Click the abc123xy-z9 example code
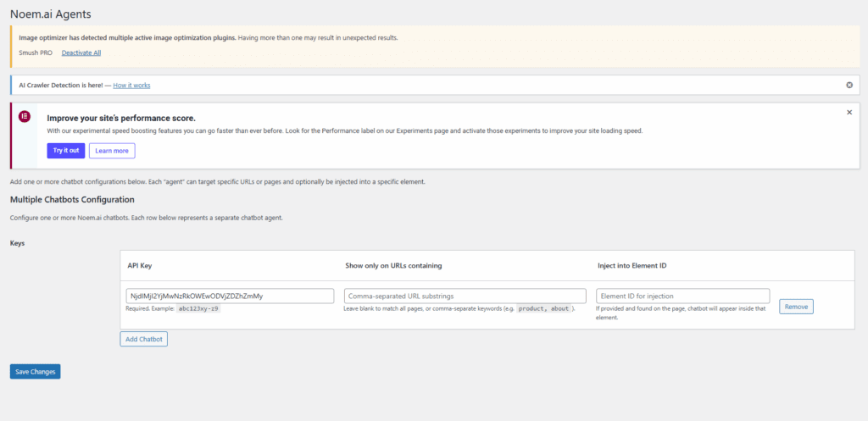 point(198,309)
